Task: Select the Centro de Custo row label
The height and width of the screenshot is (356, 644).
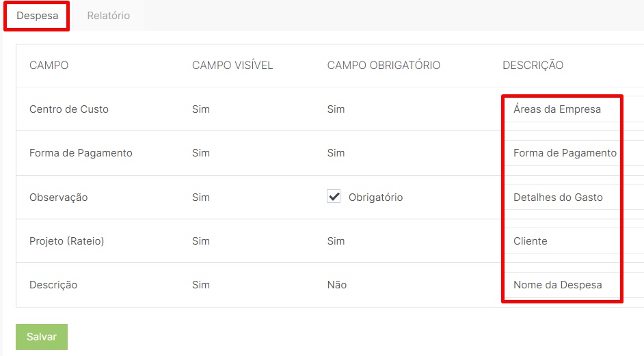Action: click(x=69, y=109)
